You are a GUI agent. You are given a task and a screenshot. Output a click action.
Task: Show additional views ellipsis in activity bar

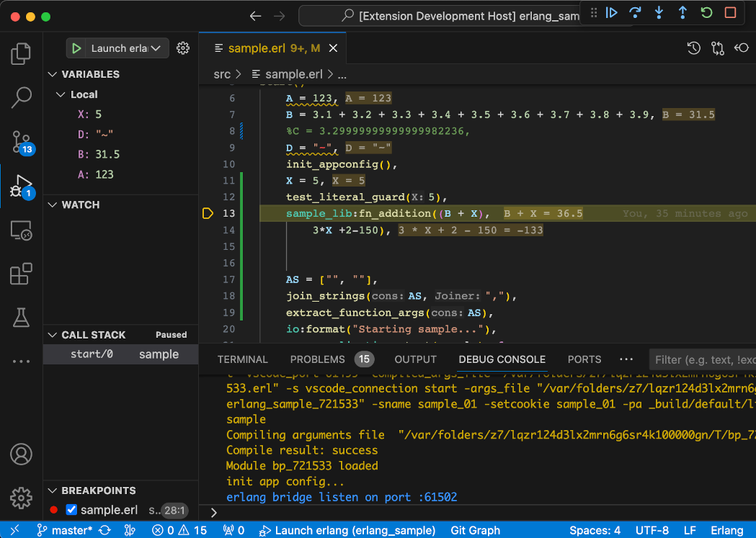coord(21,362)
